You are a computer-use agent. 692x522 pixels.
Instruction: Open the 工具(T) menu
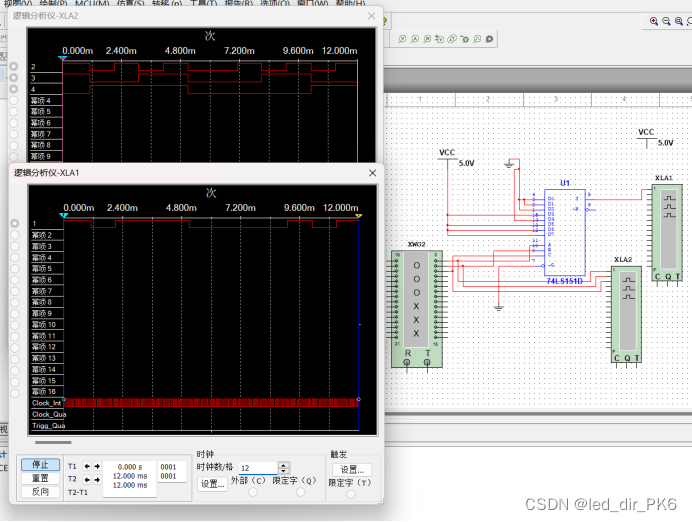click(203, 3)
